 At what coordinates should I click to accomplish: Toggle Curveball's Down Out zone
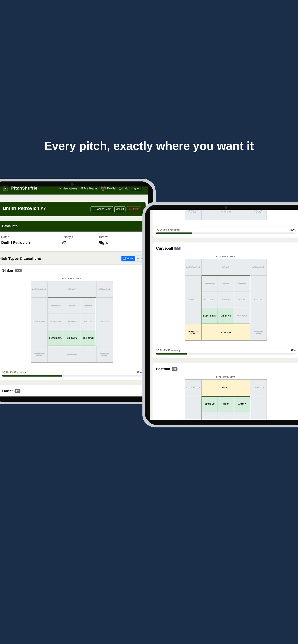226,332
